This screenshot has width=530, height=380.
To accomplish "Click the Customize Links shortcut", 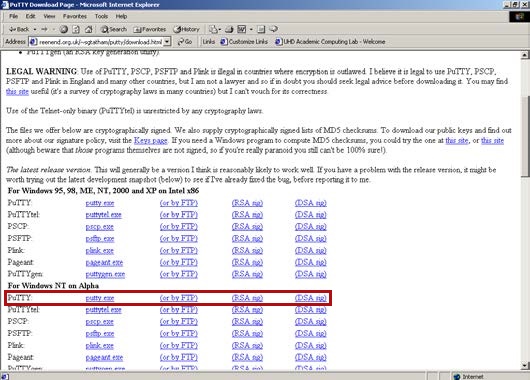I will (x=244, y=42).
